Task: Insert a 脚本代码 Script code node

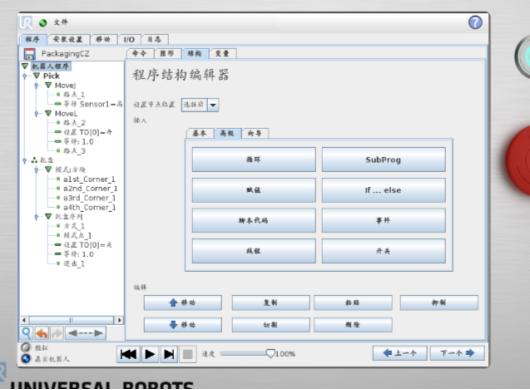Action: [254, 220]
